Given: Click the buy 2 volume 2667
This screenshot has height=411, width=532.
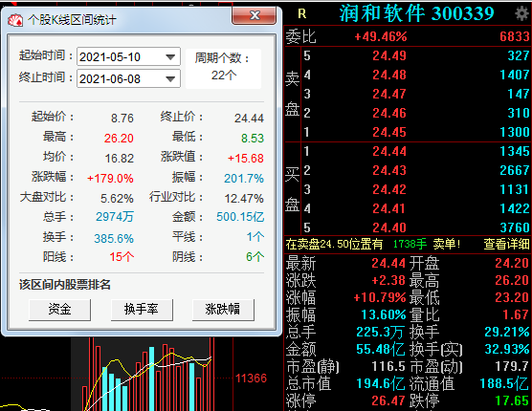Looking at the screenshot, I should (x=515, y=170).
